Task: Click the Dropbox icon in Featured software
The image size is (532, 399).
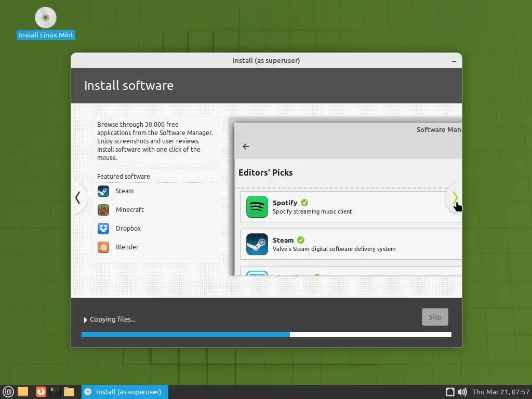Action: coord(103,229)
